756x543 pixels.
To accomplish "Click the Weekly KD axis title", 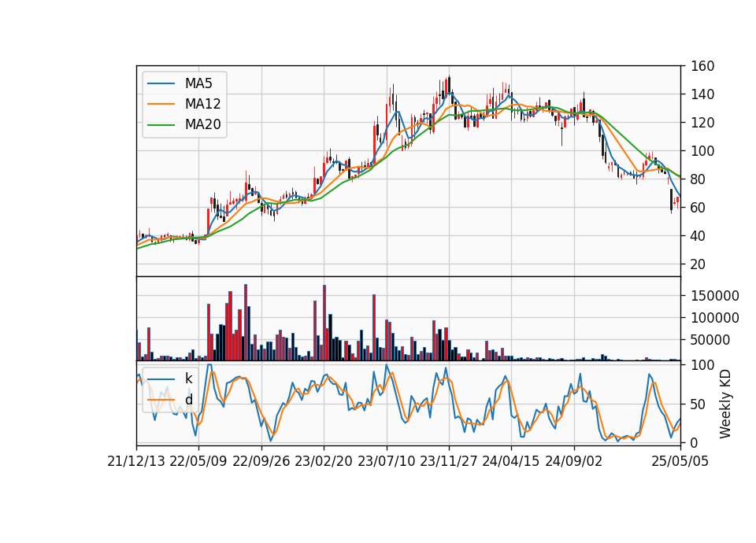I will (724, 404).
